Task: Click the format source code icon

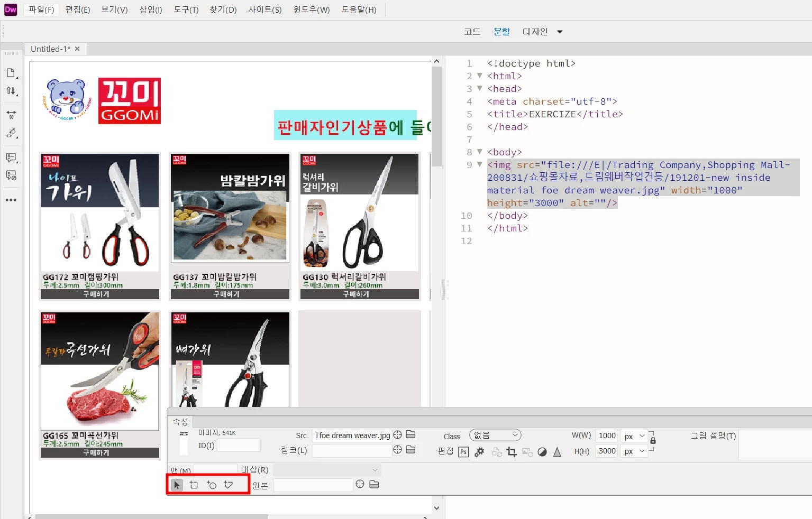Action: point(11,133)
